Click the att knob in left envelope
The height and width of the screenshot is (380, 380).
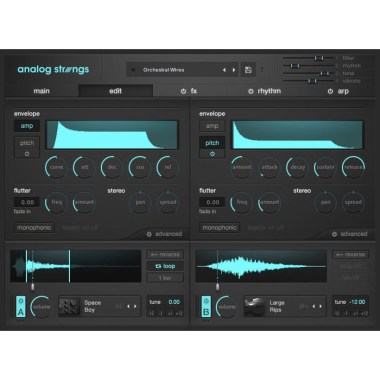click(x=84, y=167)
